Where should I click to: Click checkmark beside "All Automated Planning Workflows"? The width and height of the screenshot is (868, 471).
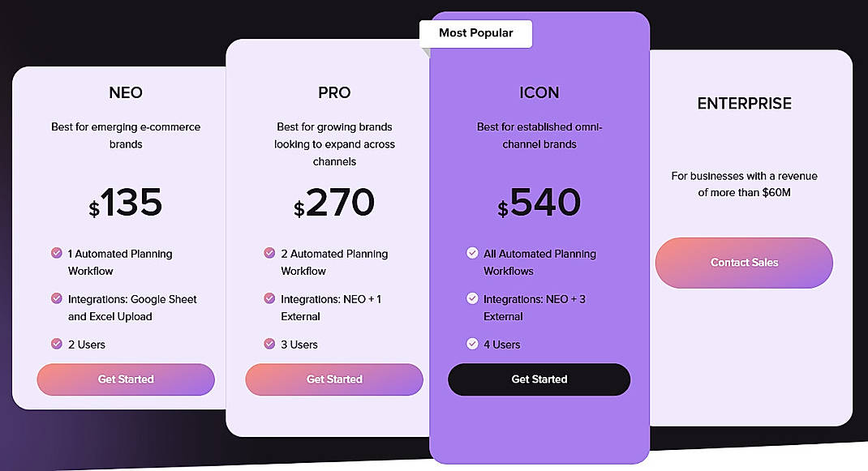[472, 254]
